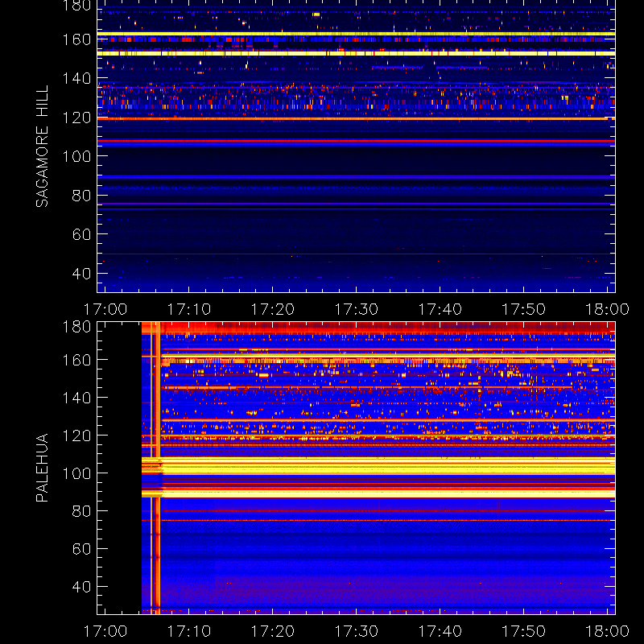The height and width of the screenshot is (644, 644).
Task: Click the 40 label on Palehua axis
Action: tap(81, 587)
